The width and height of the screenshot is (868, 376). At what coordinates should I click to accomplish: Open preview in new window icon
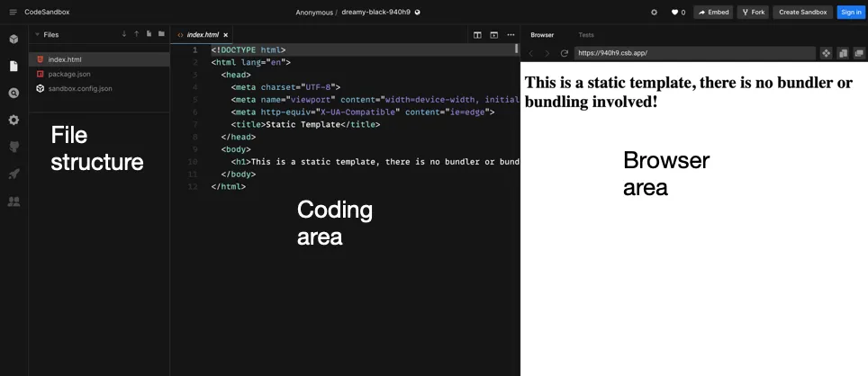pyautogui.click(x=859, y=53)
